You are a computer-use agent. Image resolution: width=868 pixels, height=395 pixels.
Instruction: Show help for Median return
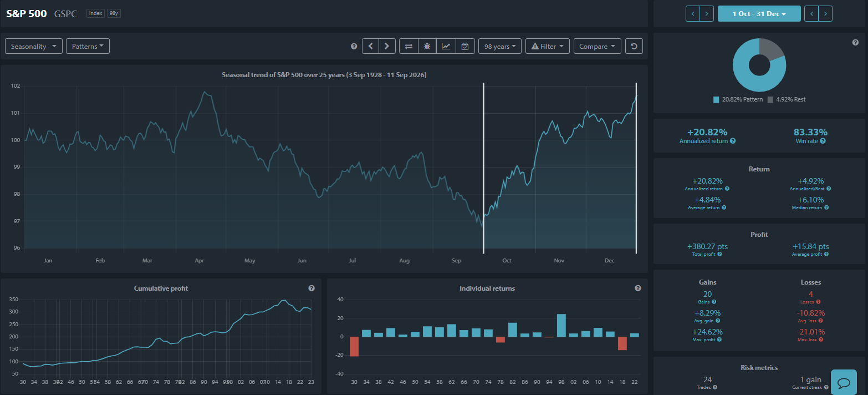[826, 207]
